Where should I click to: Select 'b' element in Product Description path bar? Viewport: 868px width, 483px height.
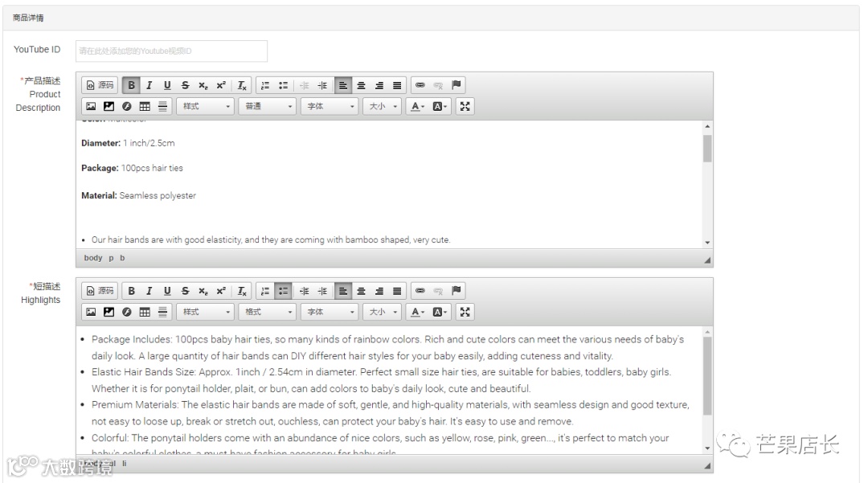pos(122,258)
